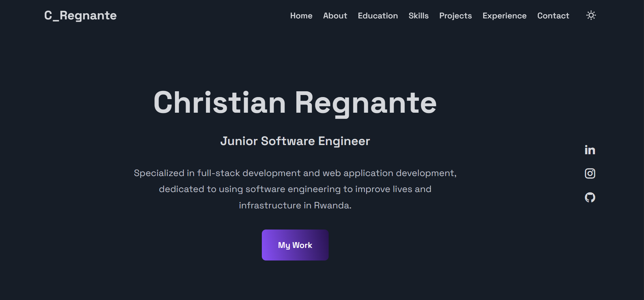Open the LinkedIn profile icon

(x=590, y=150)
